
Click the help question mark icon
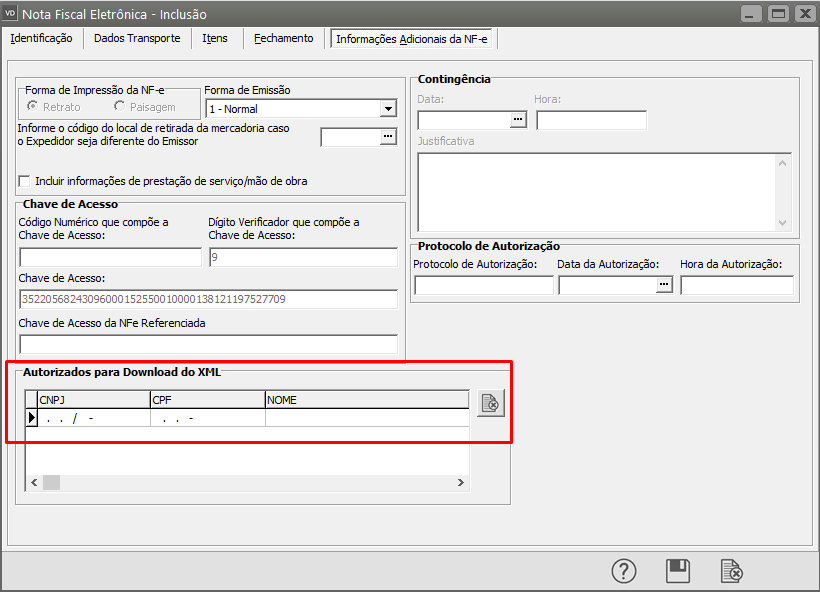click(624, 570)
